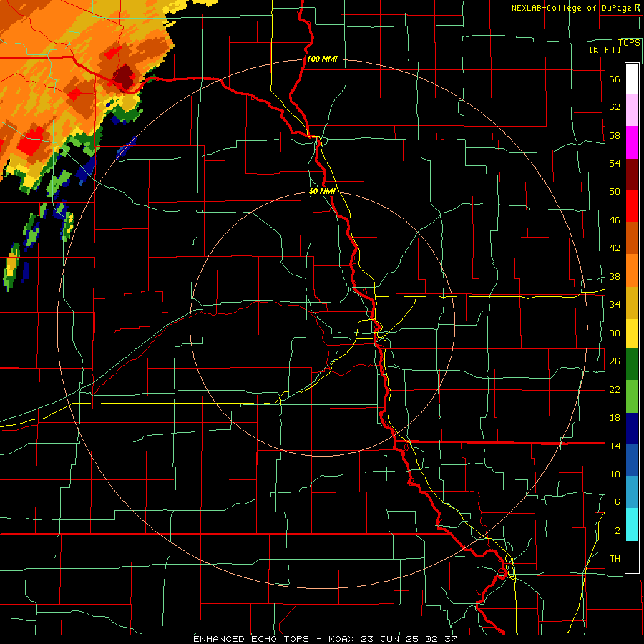Pick the gold legend swatch
Image resolution: width=644 pixels, height=644 pixels.
tap(632, 303)
